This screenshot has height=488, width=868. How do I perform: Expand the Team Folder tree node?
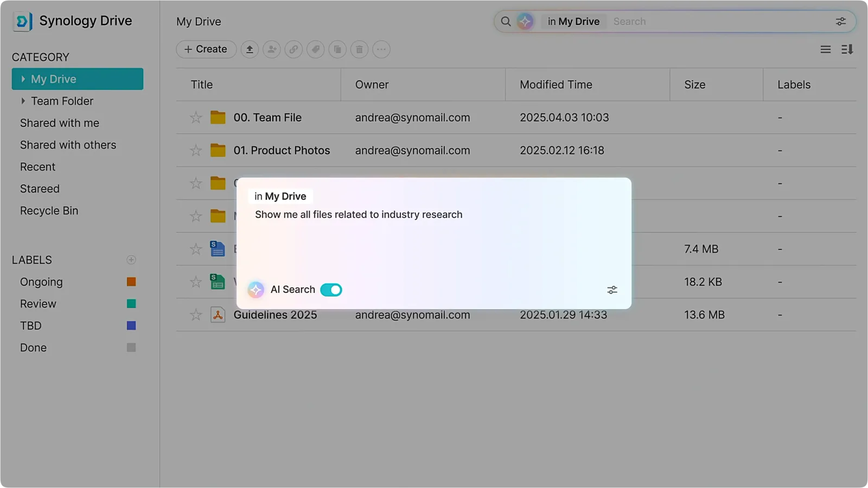[23, 101]
